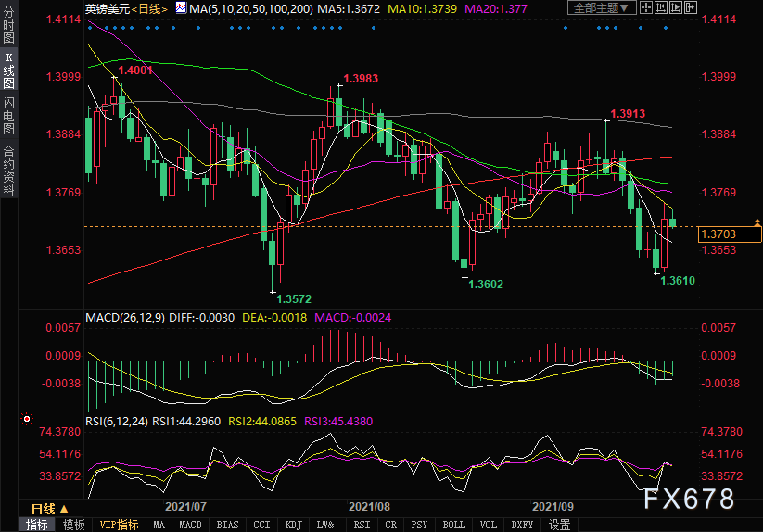This screenshot has width=763, height=532.
Task: Open the 全部主题 dropdown
Action: coord(602,7)
